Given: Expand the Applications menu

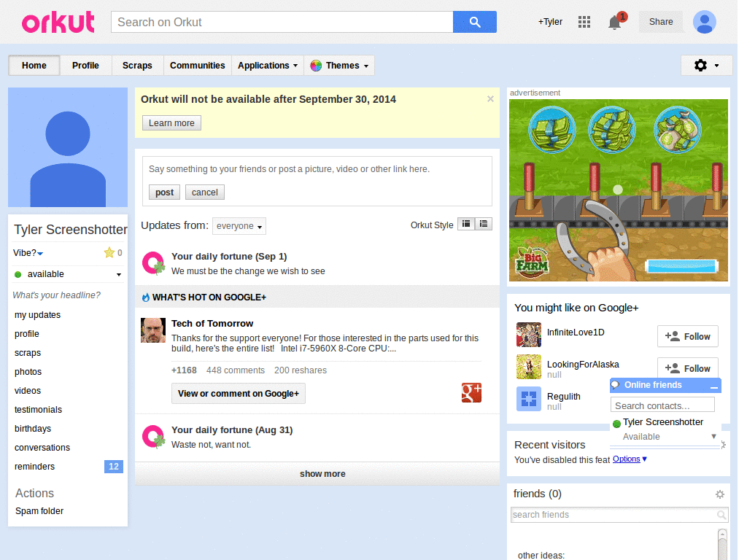Looking at the screenshot, I should 268,66.
